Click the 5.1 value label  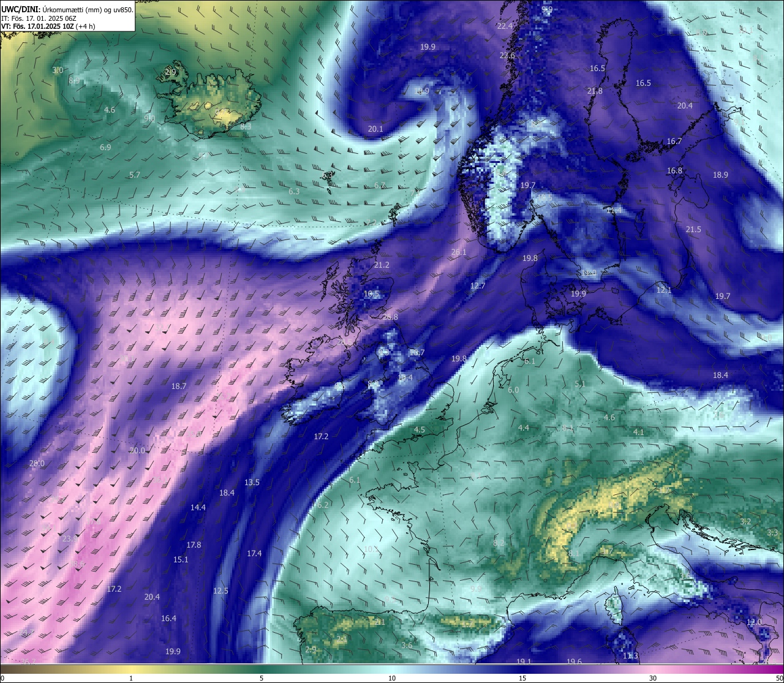click(x=580, y=383)
